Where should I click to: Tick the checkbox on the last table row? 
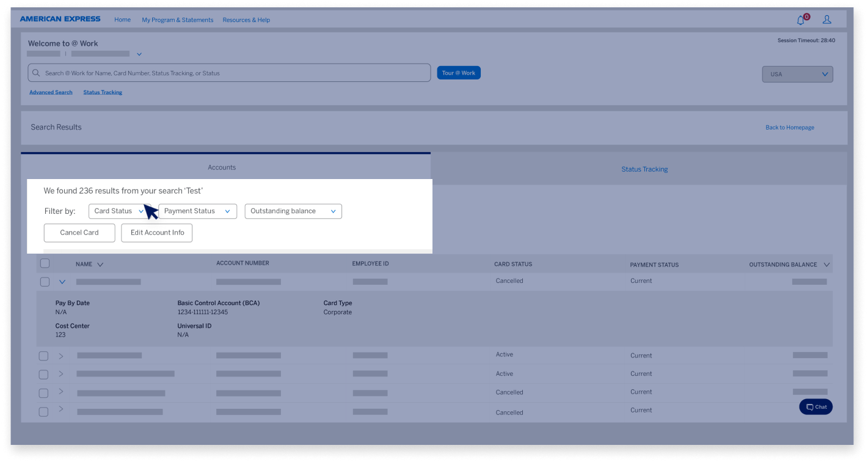43,412
